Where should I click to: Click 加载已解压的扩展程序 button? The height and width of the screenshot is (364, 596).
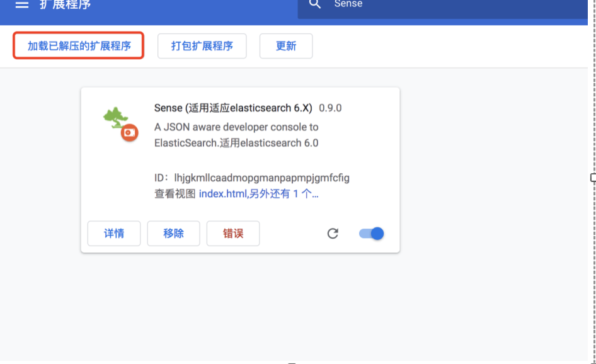point(79,45)
